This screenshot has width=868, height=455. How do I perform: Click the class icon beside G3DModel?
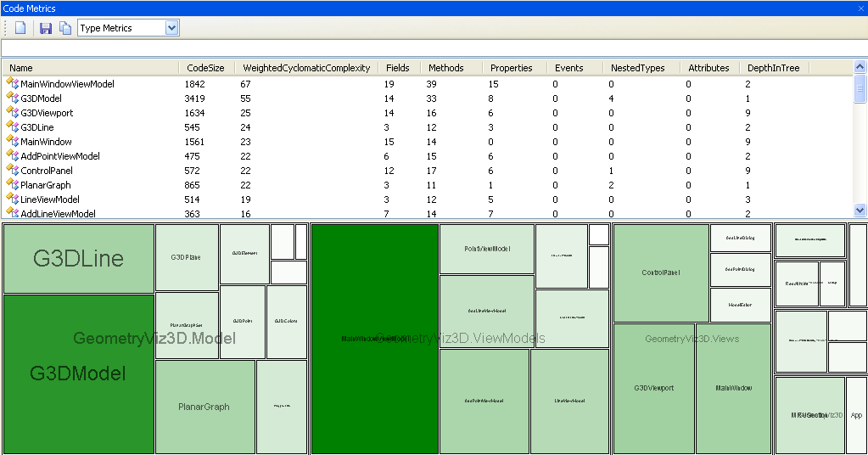point(12,98)
